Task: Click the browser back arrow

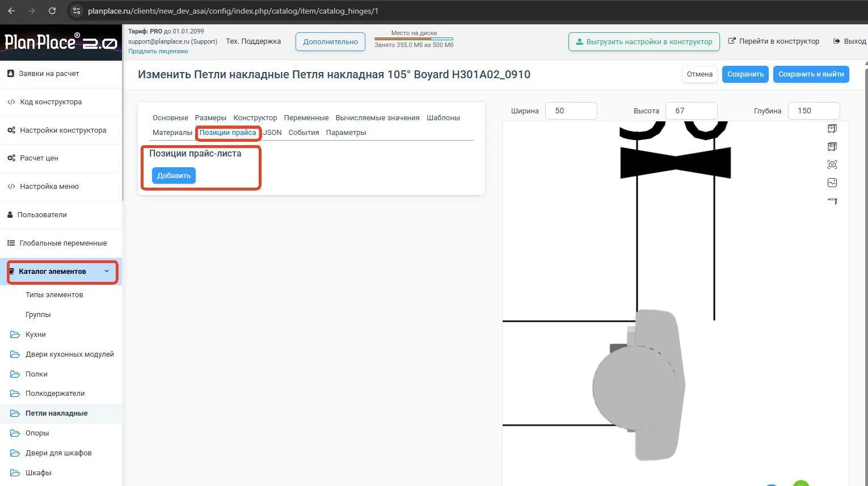Action: (11, 11)
